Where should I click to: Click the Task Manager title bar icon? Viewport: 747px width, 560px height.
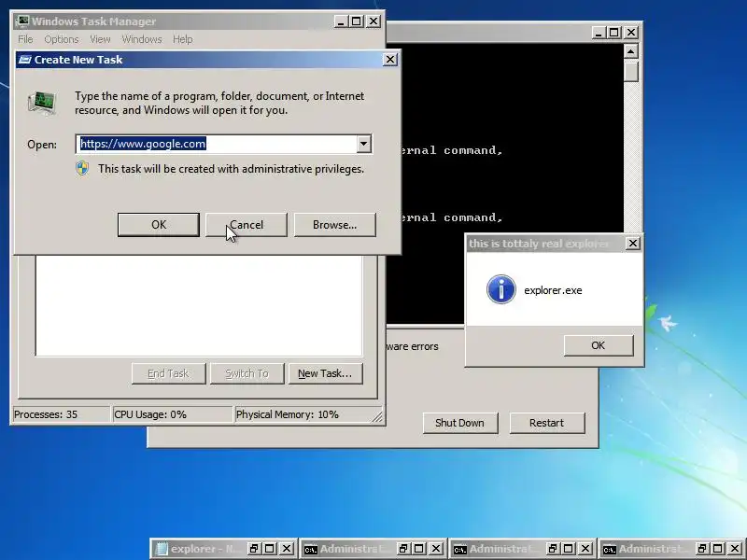[22, 21]
